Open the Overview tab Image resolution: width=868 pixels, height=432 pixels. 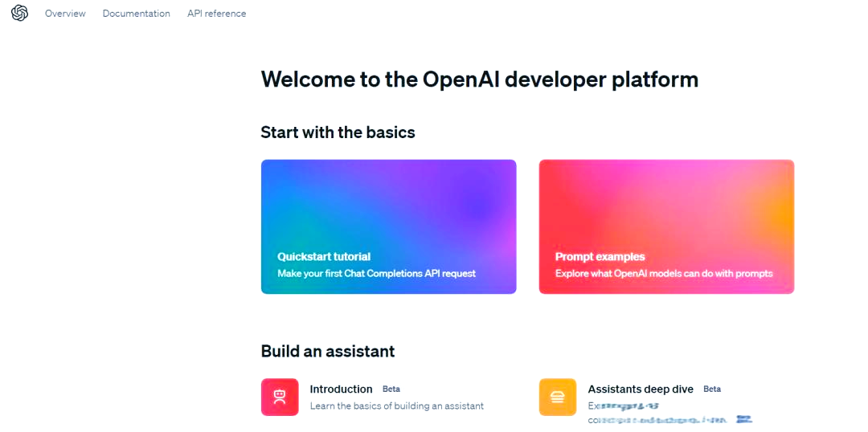pos(65,14)
